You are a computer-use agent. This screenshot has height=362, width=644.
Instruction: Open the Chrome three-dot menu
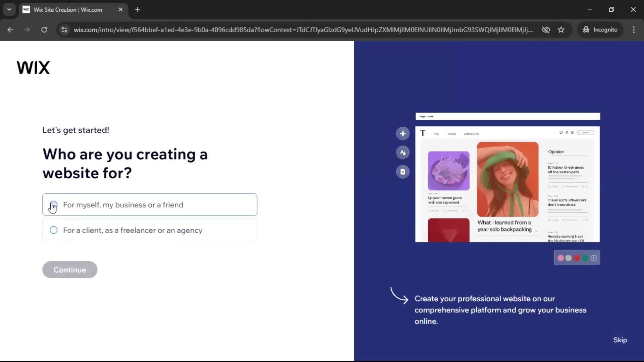(634, 30)
